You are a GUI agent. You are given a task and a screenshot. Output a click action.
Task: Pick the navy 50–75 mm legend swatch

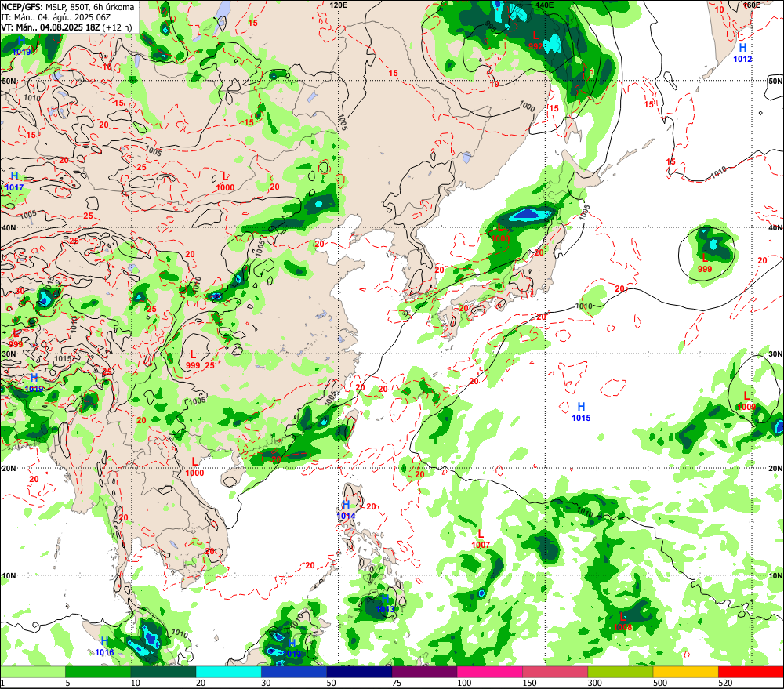(360, 672)
